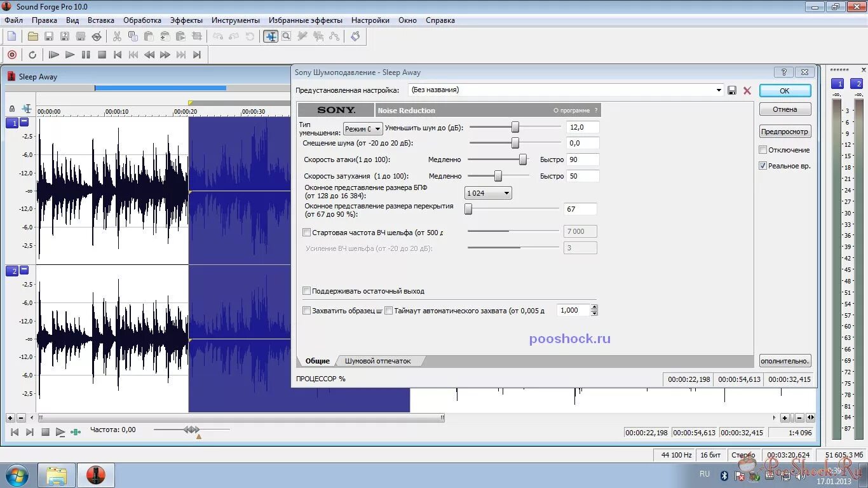Click the Cut (scissors) toolbar icon
The height and width of the screenshot is (488, 868).
point(116,37)
